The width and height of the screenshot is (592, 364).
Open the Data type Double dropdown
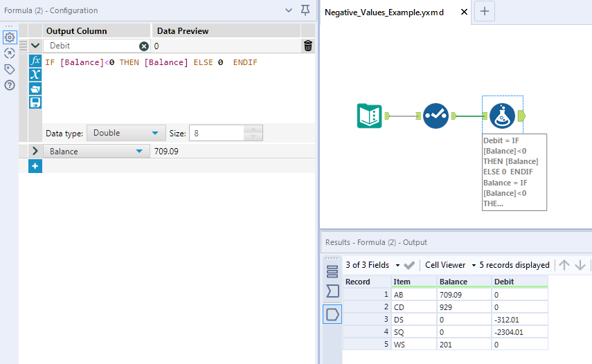[126, 133]
